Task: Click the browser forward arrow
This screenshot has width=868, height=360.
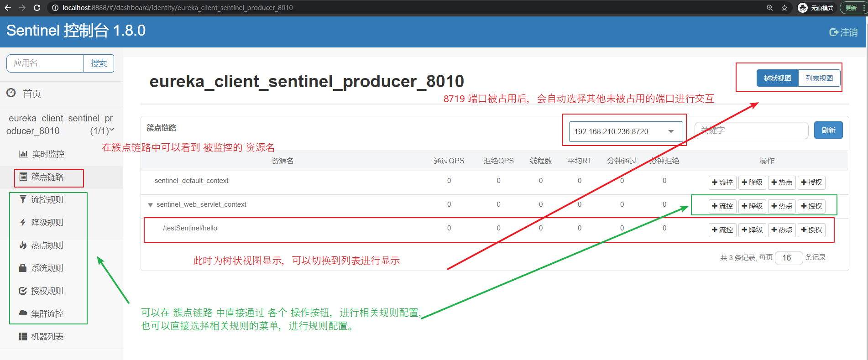Action: coord(22,8)
